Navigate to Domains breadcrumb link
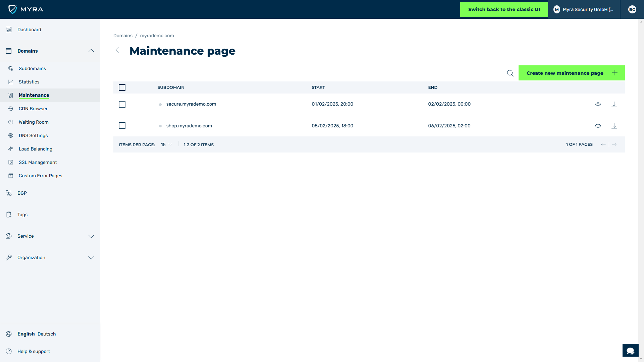Image resolution: width=644 pixels, height=362 pixels. pyautogui.click(x=123, y=36)
